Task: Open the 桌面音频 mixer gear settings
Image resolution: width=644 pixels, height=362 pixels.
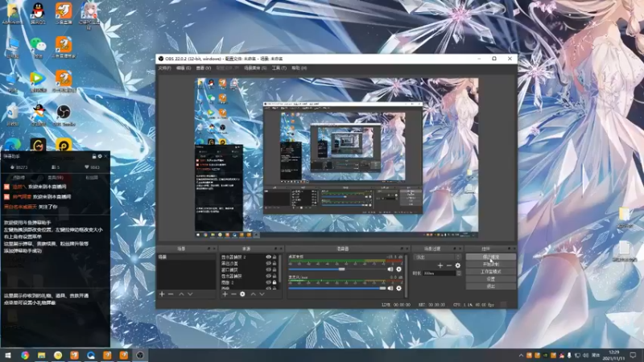Action: 398,269
